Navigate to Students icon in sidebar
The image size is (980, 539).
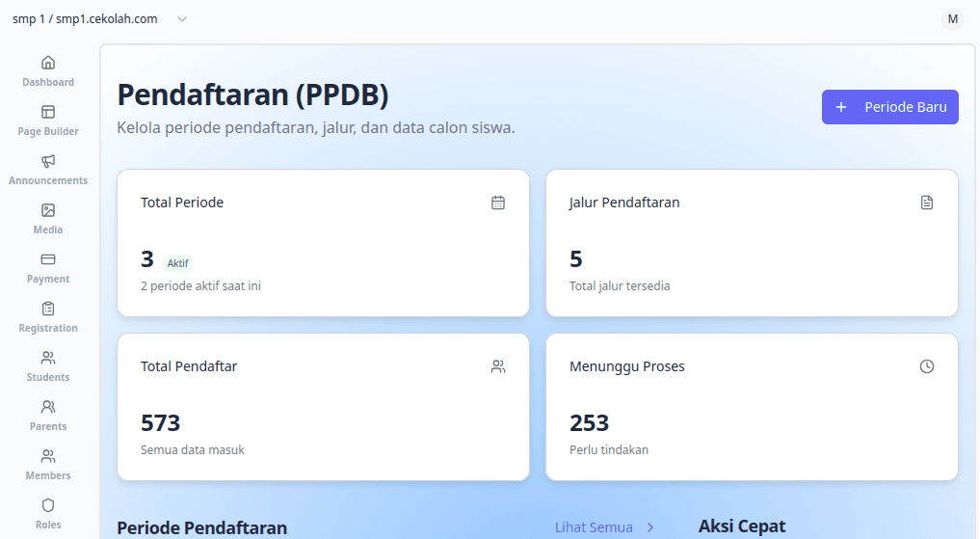pyautogui.click(x=48, y=358)
